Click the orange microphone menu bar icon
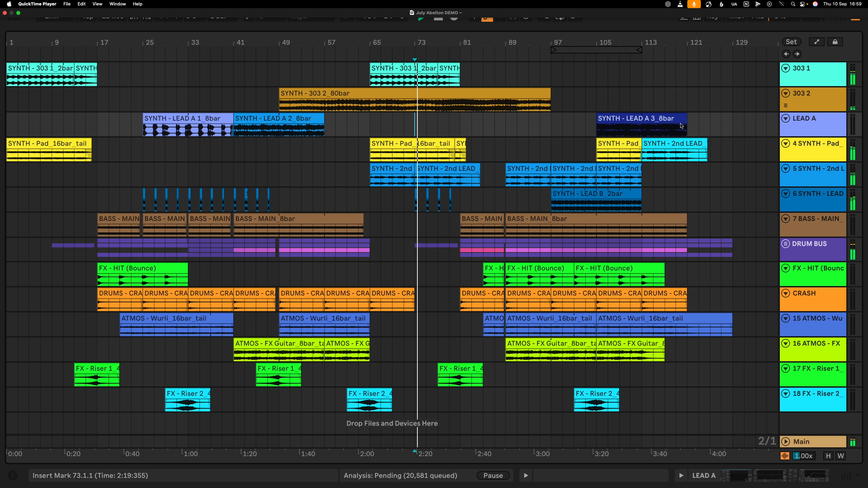 click(694, 4)
